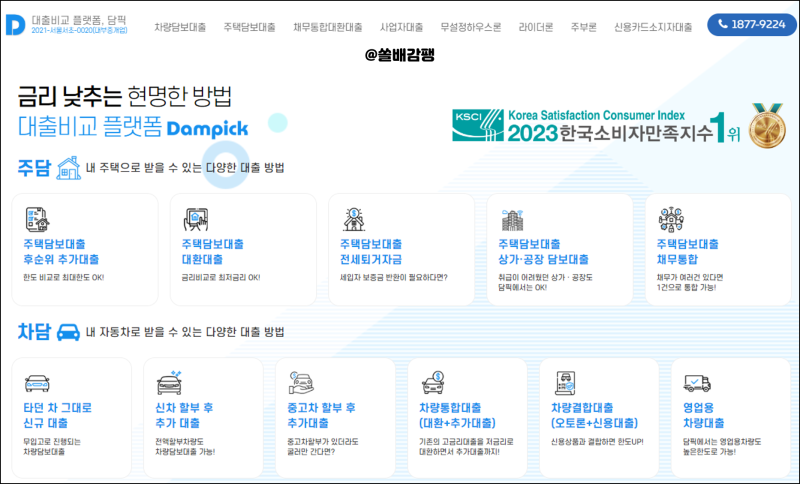800x484 pixels.
Task: Open 주택담보대출 상가·공장 담보대출 link
Action: pyautogui.click(x=543, y=251)
